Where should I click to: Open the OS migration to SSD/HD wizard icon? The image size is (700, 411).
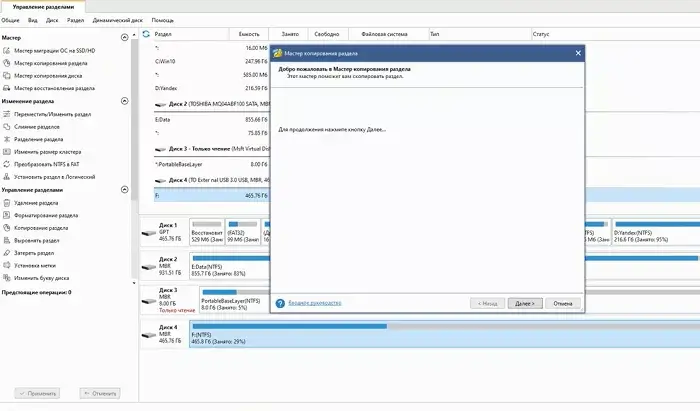click(7, 51)
